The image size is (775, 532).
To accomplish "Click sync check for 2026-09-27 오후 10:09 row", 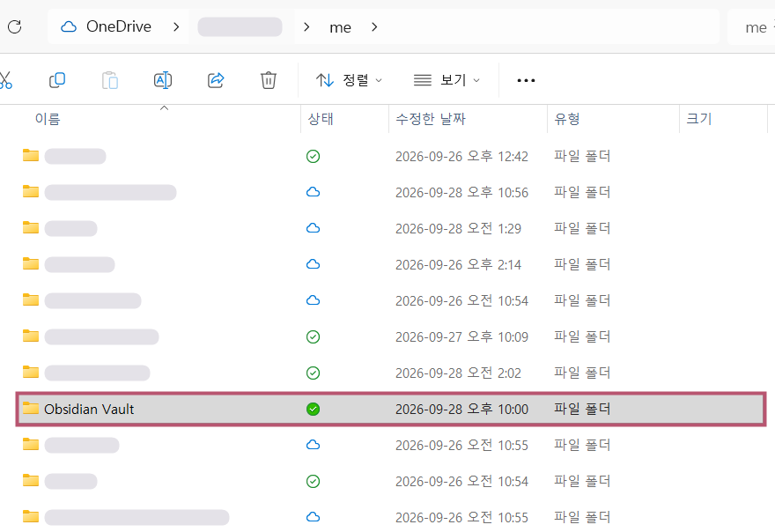I will point(313,337).
